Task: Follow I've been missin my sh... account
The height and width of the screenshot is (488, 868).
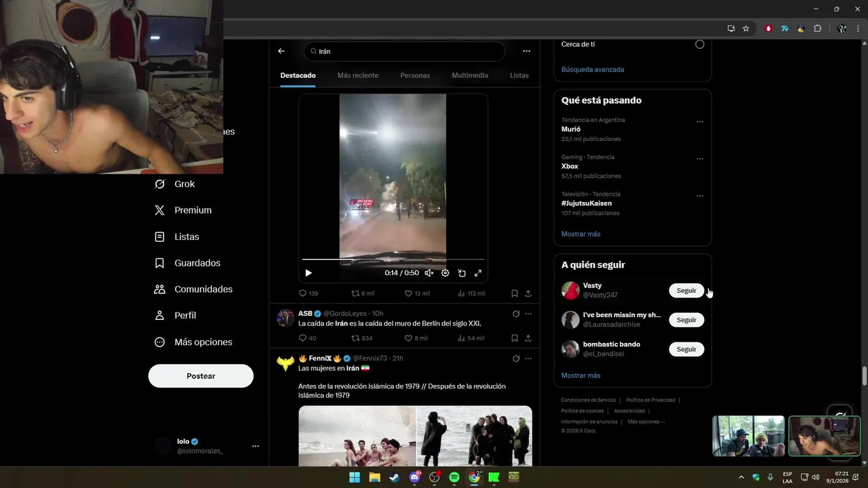Action: tap(686, 320)
